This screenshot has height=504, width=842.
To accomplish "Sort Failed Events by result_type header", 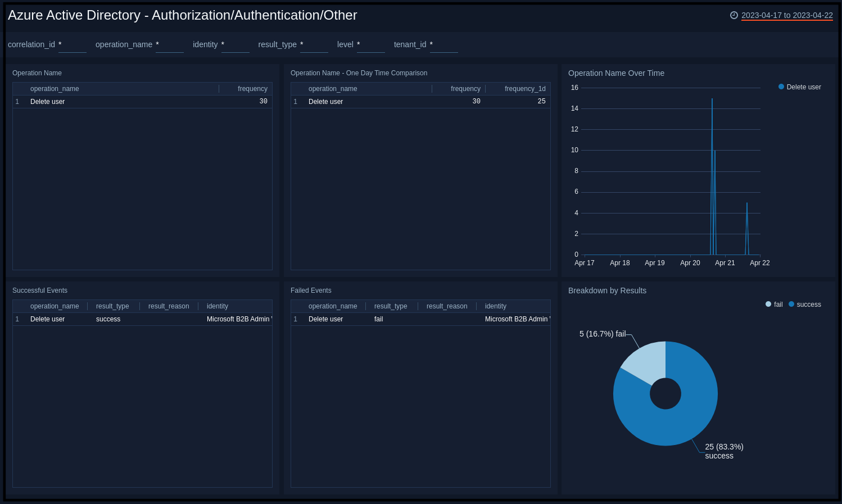I will 391,306.
